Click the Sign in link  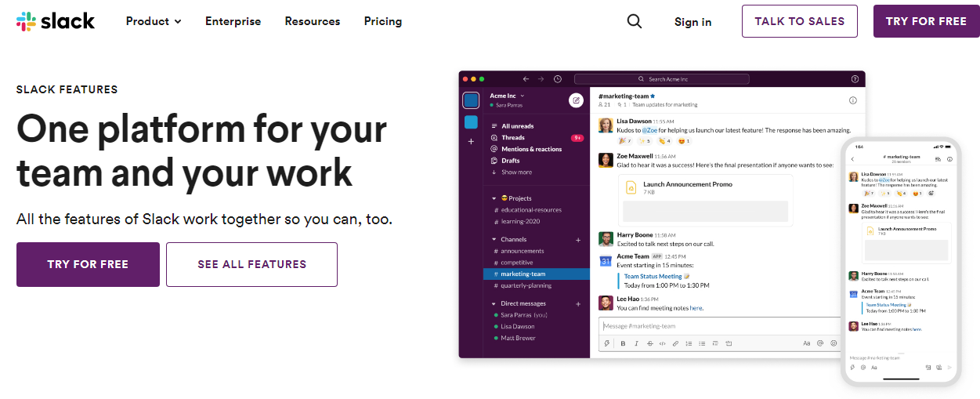(x=693, y=22)
